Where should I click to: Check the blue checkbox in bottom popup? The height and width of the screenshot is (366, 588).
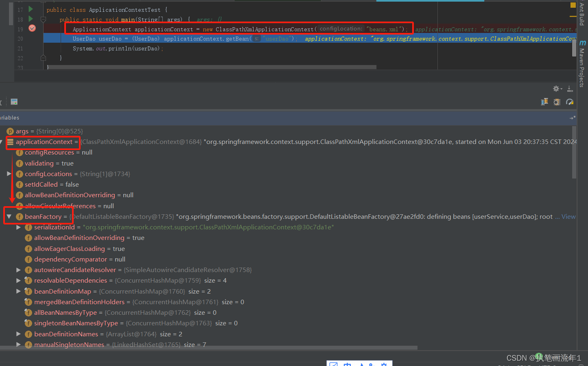[333, 364]
